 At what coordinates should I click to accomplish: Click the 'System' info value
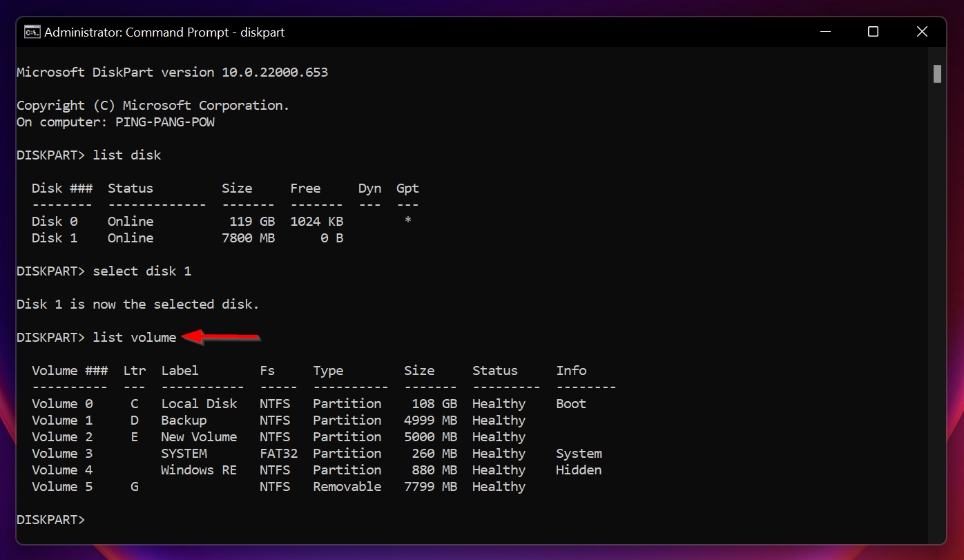pos(579,454)
